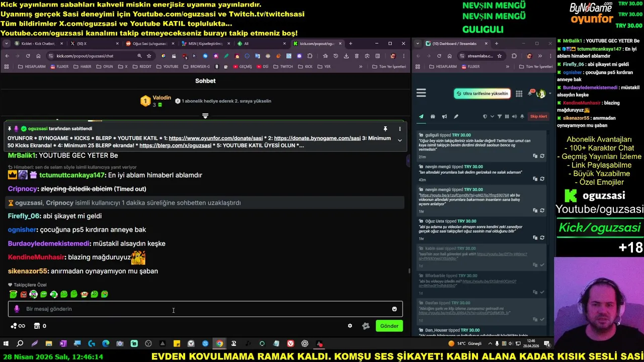This screenshot has width=644, height=362.
Task: Mute Streamlabs alert sounds
Action: click(514, 117)
